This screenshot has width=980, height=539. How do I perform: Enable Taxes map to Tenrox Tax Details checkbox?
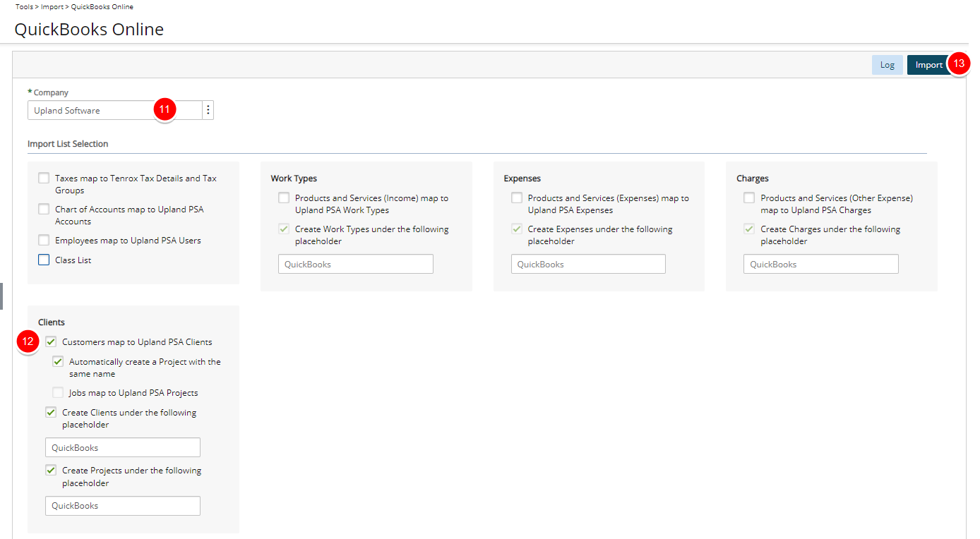pos(44,178)
